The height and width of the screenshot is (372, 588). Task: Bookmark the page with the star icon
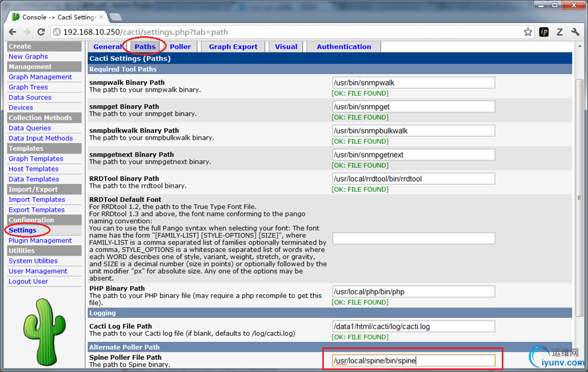528,32
